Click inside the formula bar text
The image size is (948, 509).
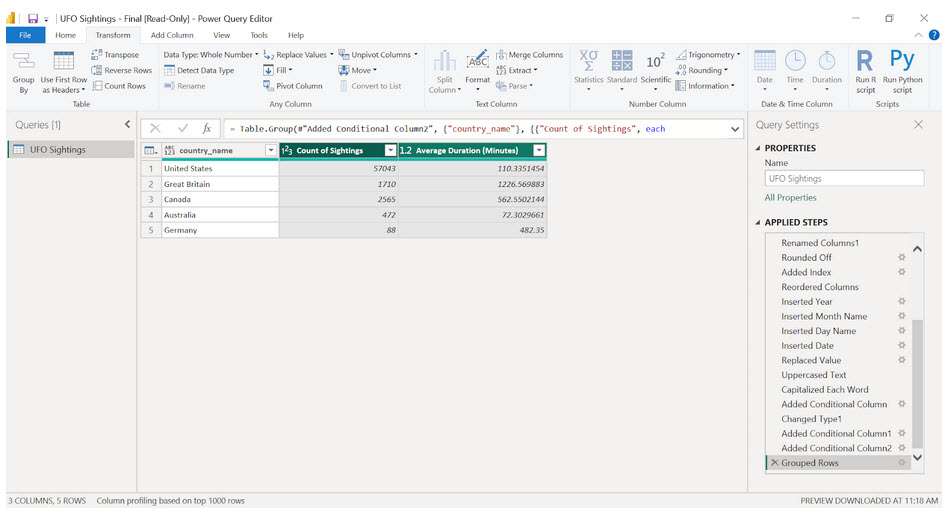[475, 129]
